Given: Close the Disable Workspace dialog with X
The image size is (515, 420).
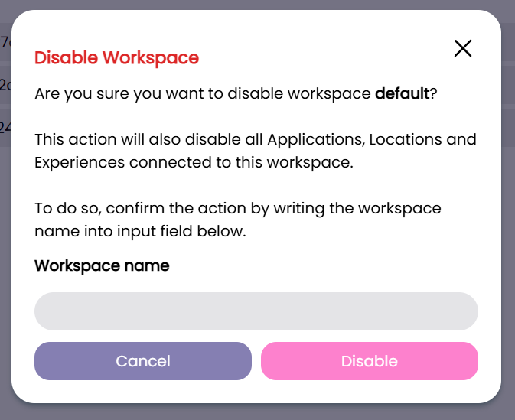Looking at the screenshot, I should (x=463, y=48).
